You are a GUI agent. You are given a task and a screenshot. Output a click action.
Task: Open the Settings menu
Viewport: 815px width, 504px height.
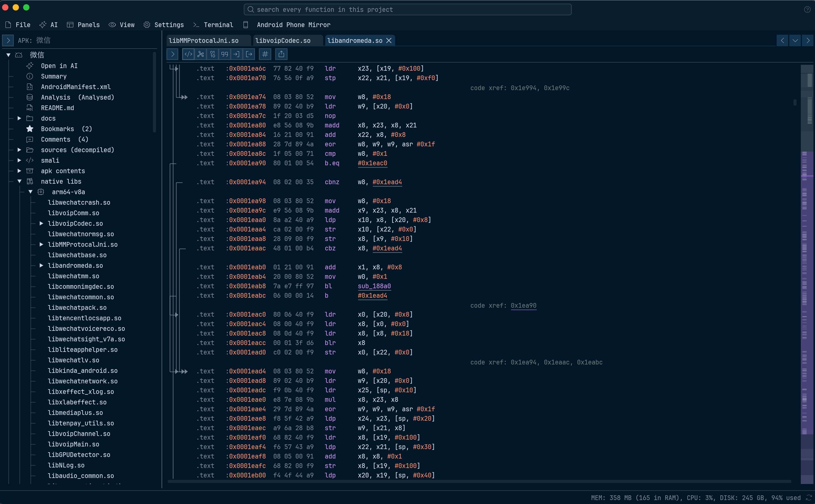tap(164, 25)
